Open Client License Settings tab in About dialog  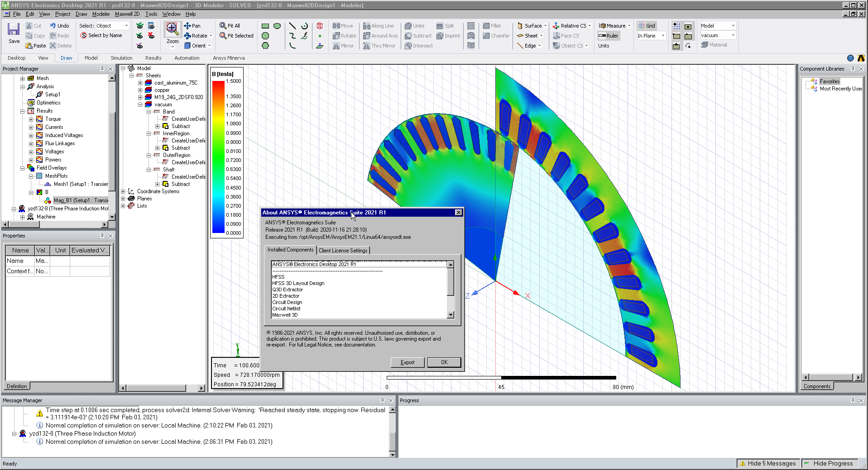(x=343, y=251)
